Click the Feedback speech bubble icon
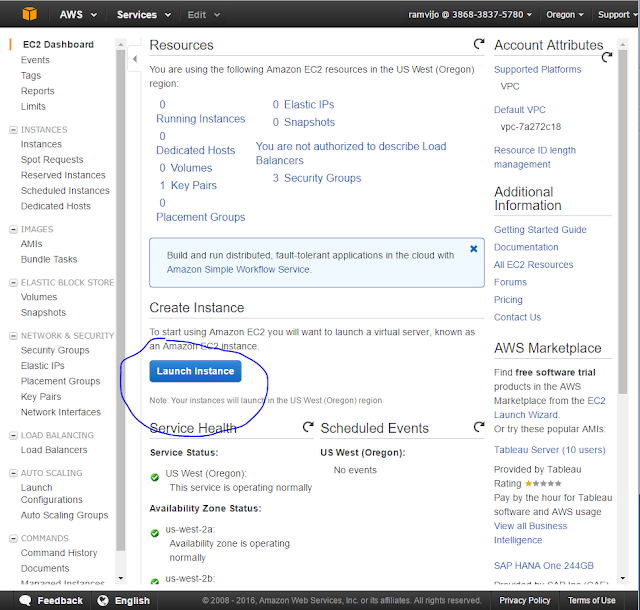 pos(25,600)
